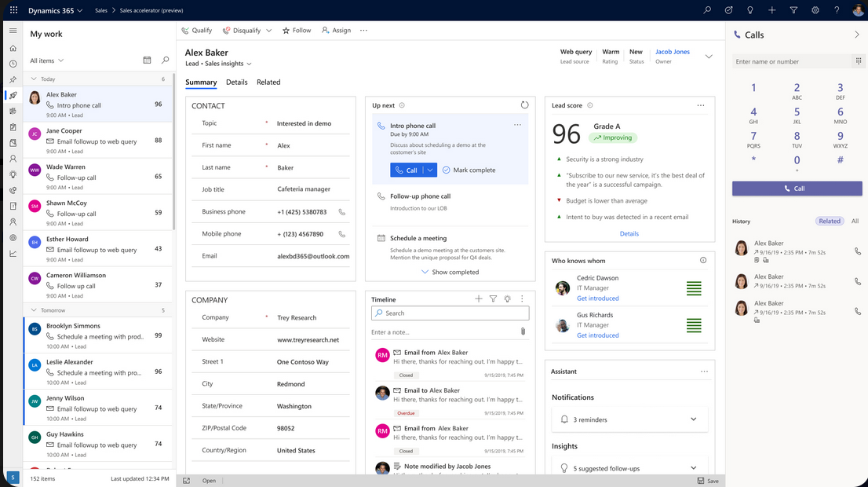Expand the All items dropdown
The height and width of the screenshot is (487, 868).
tap(47, 60)
